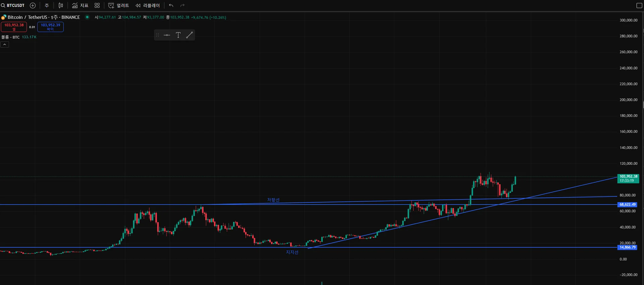Open the indicator templates grid icon

click(97, 5)
